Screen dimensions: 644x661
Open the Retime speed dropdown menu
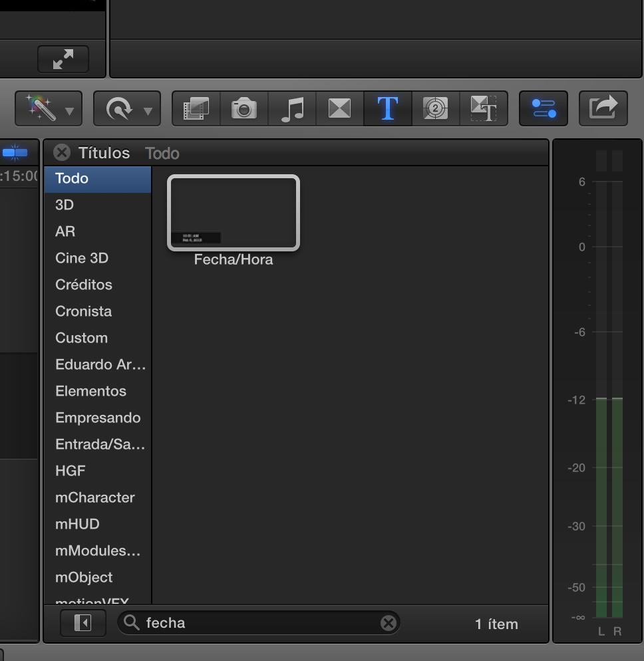click(x=127, y=108)
